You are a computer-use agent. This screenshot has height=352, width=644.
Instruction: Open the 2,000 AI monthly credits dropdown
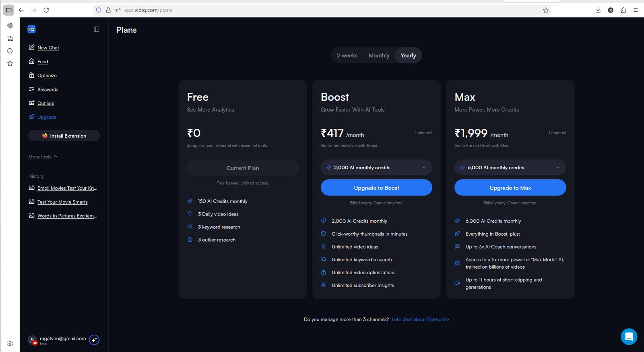point(376,168)
